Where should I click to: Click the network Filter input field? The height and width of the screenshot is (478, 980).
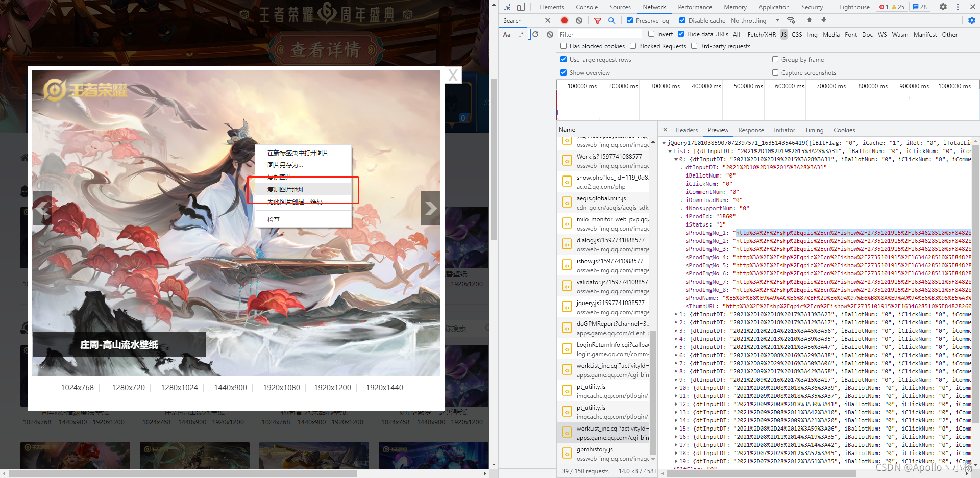tap(600, 34)
